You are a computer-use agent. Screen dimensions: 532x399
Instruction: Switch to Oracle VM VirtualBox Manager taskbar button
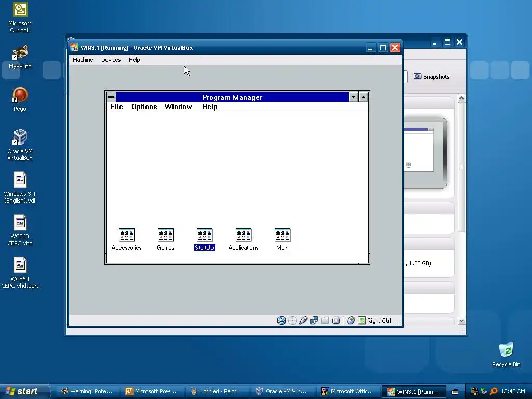[282, 392]
